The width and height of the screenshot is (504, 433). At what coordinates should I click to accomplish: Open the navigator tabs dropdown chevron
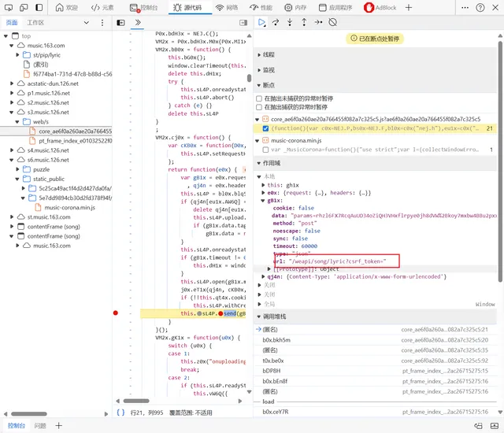click(x=86, y=23)
